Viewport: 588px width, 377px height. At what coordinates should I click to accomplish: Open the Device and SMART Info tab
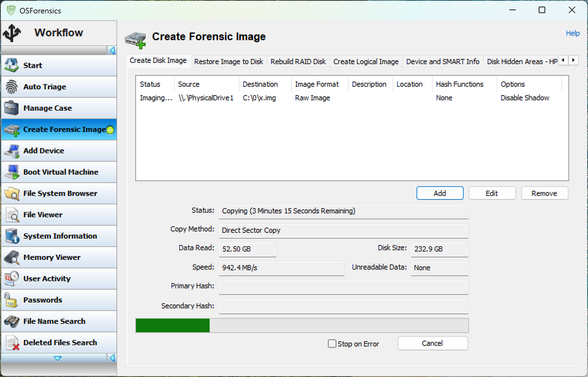pos(442,61)
